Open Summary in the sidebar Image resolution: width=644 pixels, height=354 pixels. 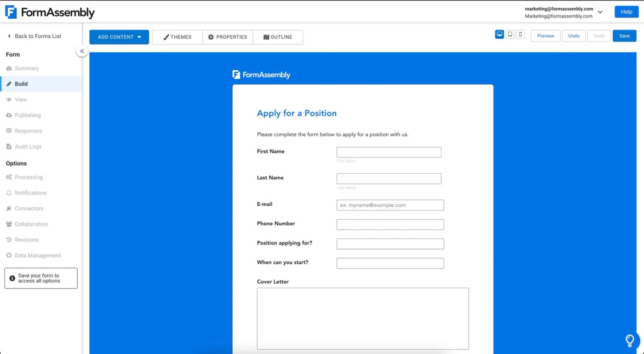(27, 68)
